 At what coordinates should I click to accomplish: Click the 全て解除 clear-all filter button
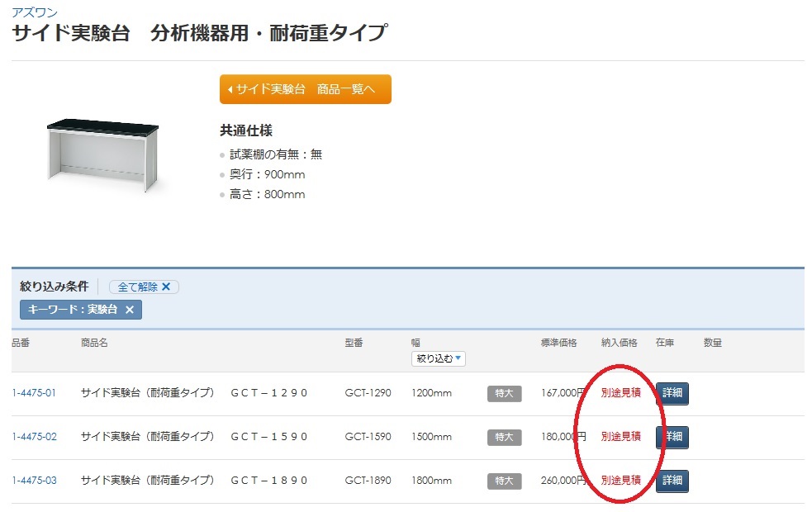click(144, 287)
